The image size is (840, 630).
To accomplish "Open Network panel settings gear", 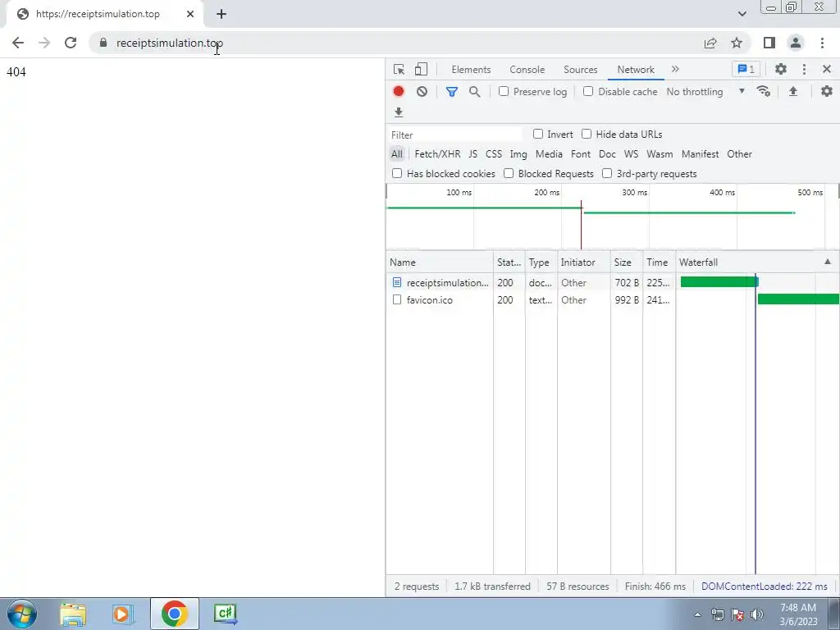I will [x=827, y=92].
